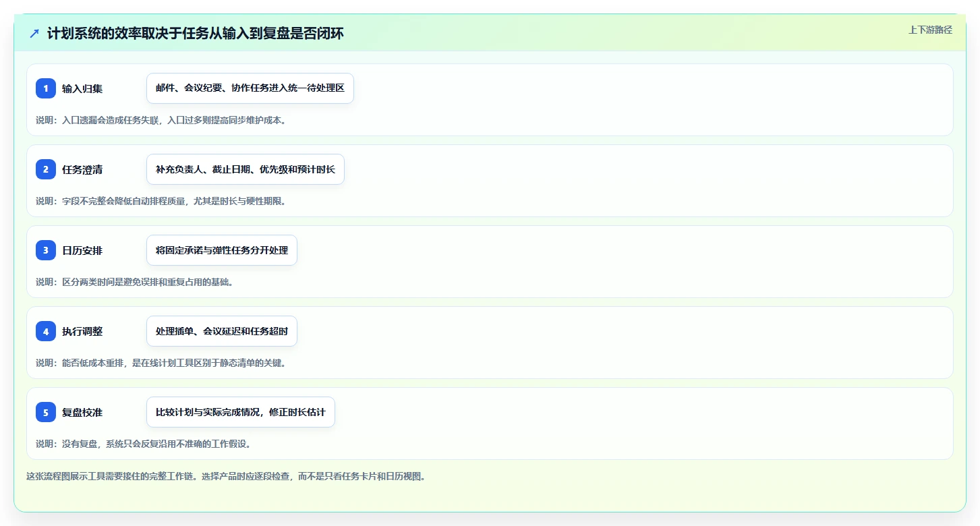Click the 补充负责人、截止日期、优先级和预计时长 box
Image resolution: width=980 pixels, height=526 pixels.
[x=246, y=169]
